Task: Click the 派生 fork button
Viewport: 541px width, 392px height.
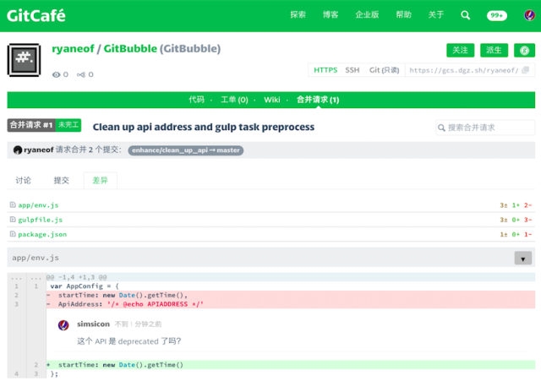Action: (494, 51)
